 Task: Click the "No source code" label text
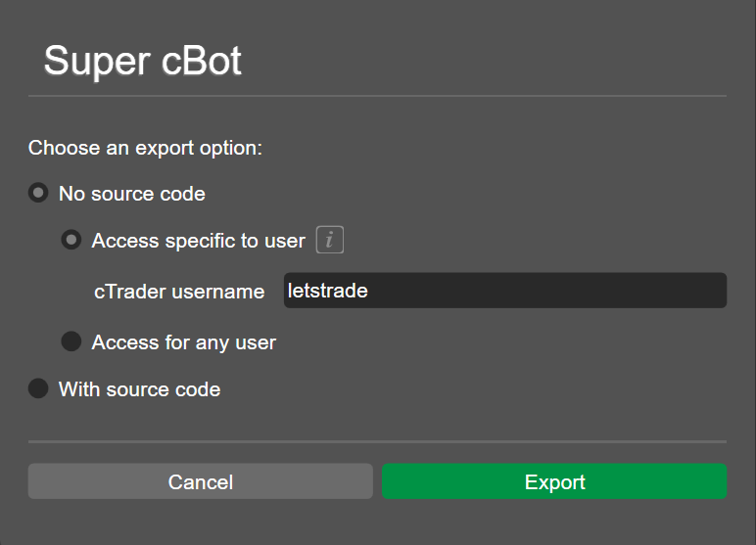coord(132,194)
